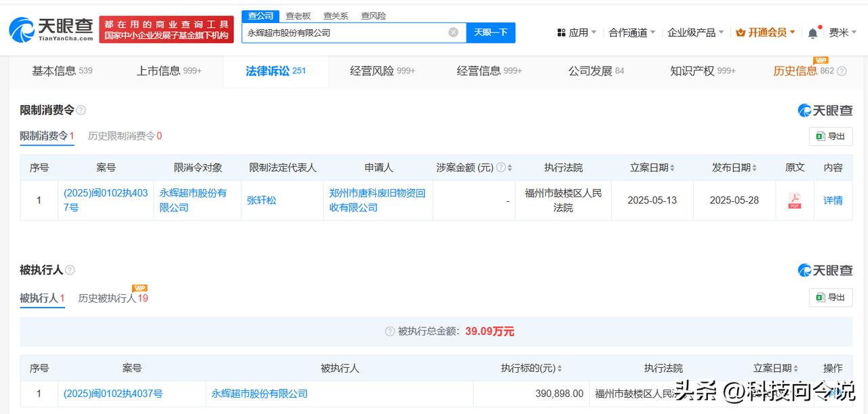This screenshot has height=414, width=868.
Task: Click help icon next to 历史信息 tab
Action: (842, 71)
